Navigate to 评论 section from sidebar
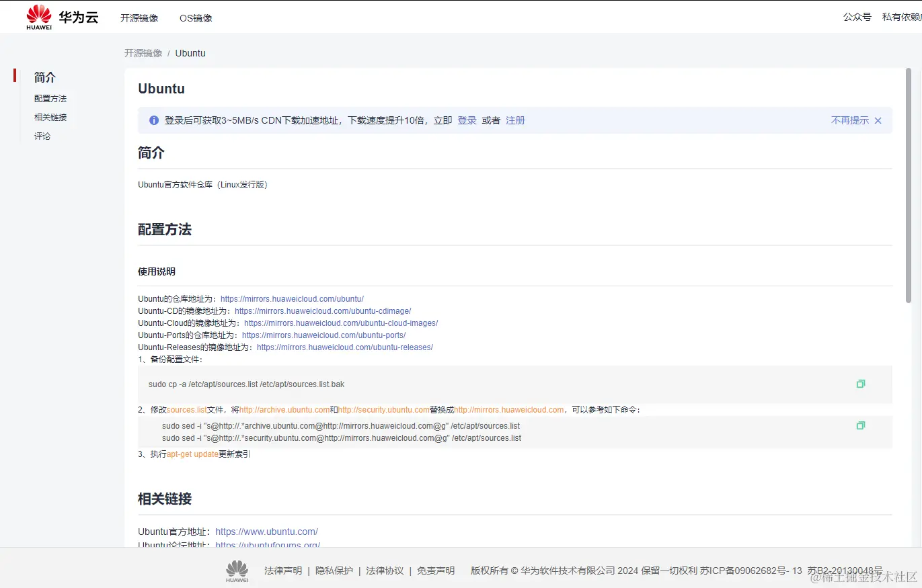Viewport: 922px width, 588px height. 42,136
